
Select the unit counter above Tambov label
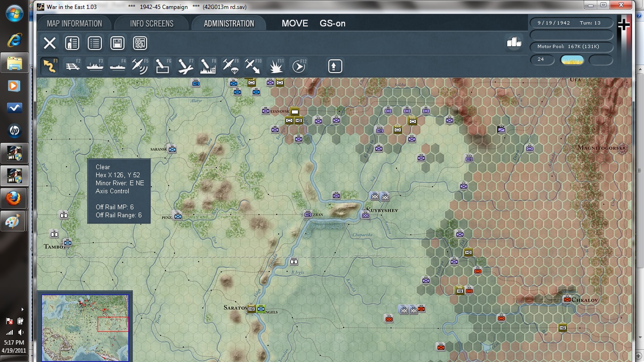[67, 242]
